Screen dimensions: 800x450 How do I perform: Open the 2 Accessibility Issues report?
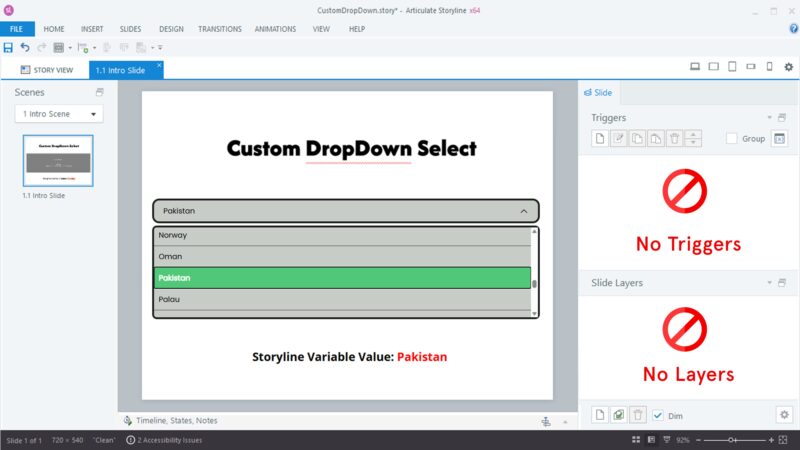click(164, 440)
